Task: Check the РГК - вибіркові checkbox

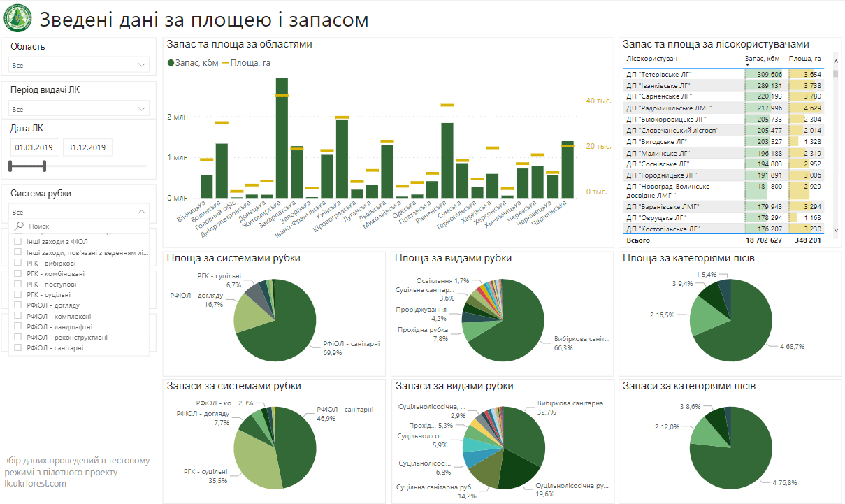Action: [x=18, y=263]
